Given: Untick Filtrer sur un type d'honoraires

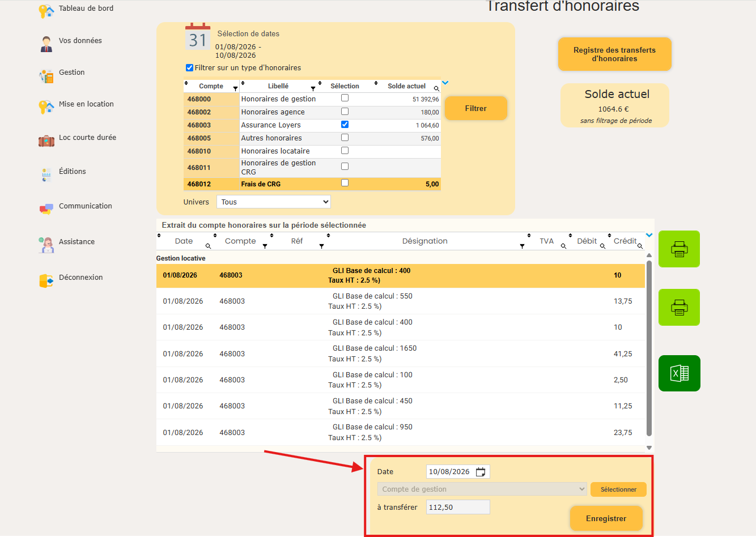Looking at the screenshot, I should 190,68.
